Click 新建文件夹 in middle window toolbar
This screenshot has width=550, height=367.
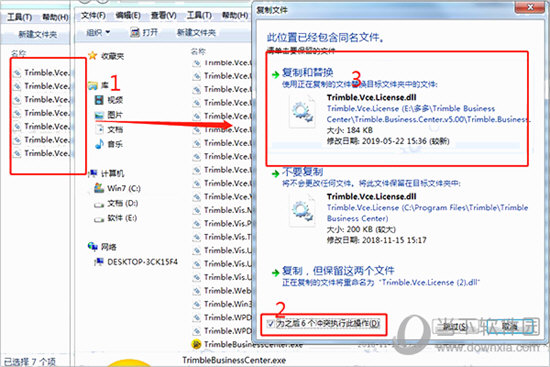196,33
